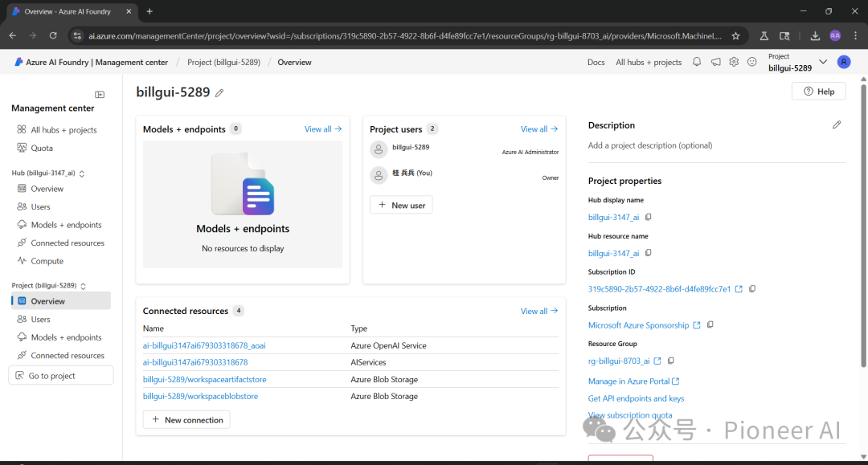Select Compute under the hub section
This screenshot has width=868, height=465.
[x=47, y=260]
